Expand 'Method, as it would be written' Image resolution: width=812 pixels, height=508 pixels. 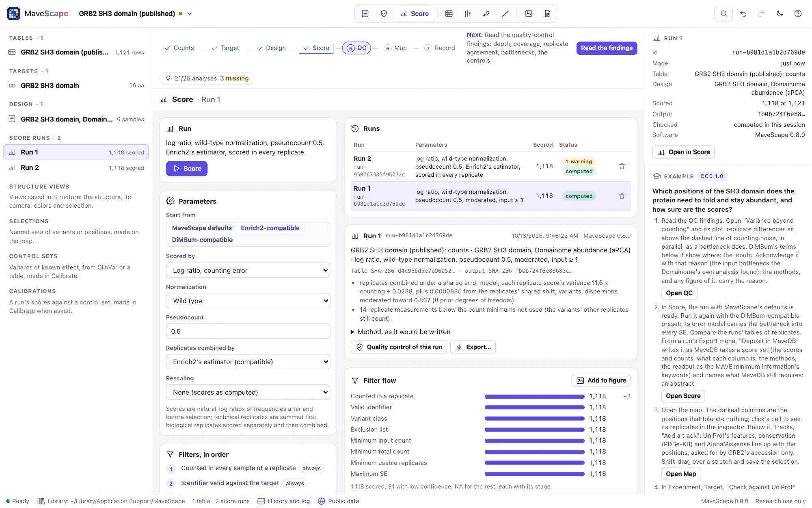coord(401,332)
